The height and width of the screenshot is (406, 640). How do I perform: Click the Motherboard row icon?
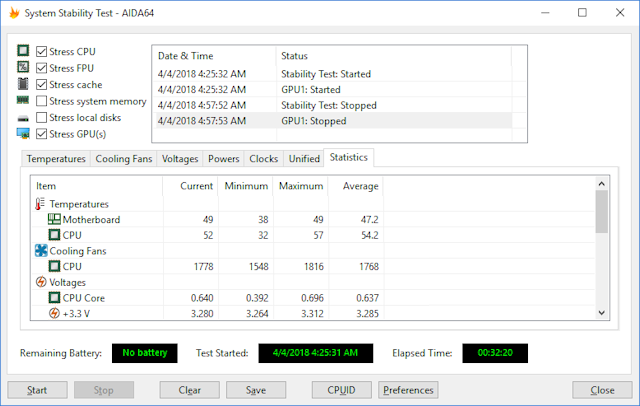(54, 219)
